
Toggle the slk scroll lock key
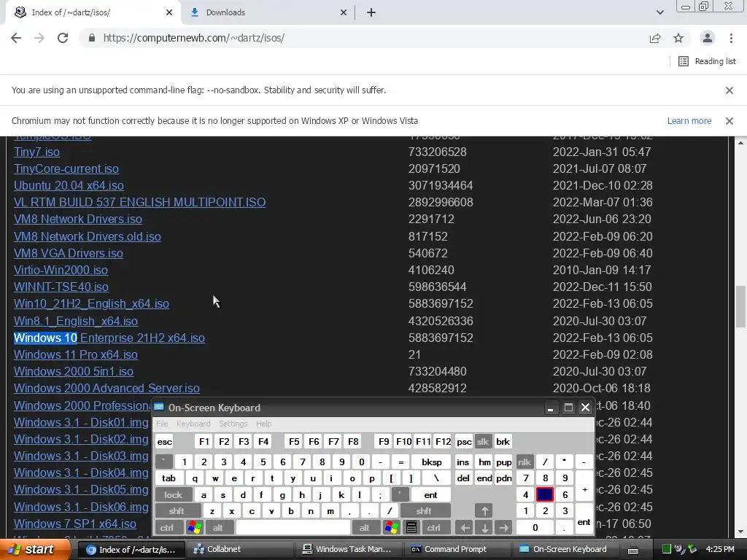[483, 441]
